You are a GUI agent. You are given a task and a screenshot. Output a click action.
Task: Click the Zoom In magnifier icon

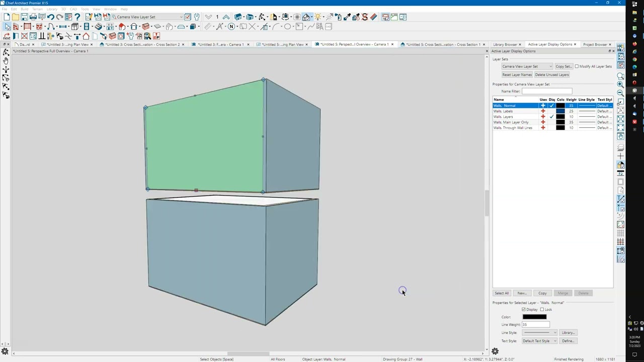(x=620, y=84)
